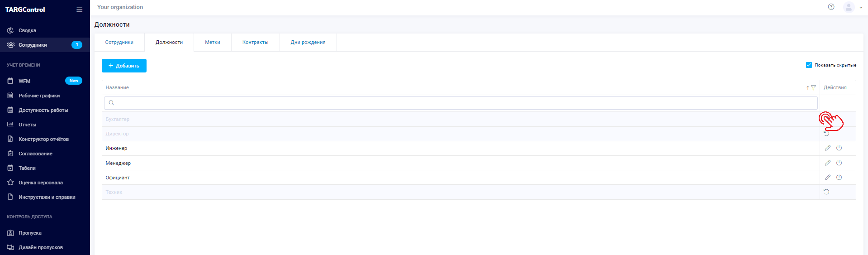Switch to the Метки tab

click(213, 42)
